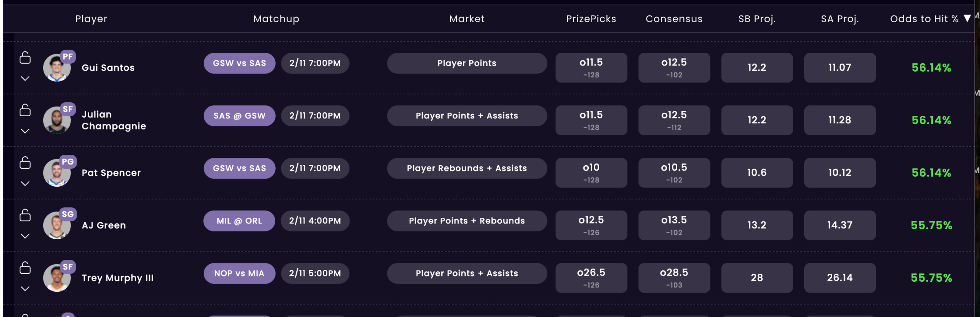The height and width of the screenshot is (317, 980).
Task: Expand the Pat Spencer row chevron
Action: 25,184
